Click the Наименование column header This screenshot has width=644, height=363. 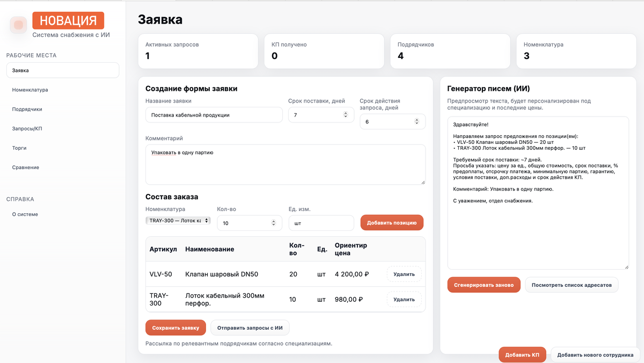[x=210, y=249]
